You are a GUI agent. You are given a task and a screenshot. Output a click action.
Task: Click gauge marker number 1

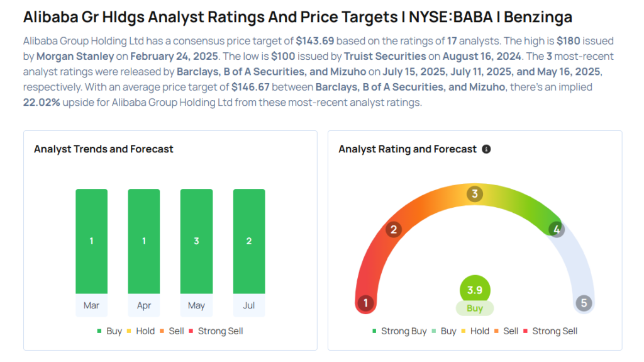click(365, 303)
